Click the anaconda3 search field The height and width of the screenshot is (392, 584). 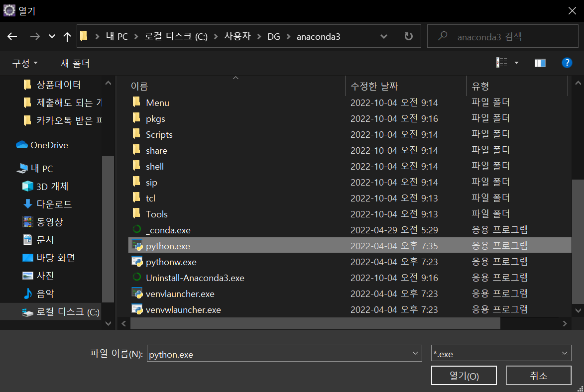(503, 36)
